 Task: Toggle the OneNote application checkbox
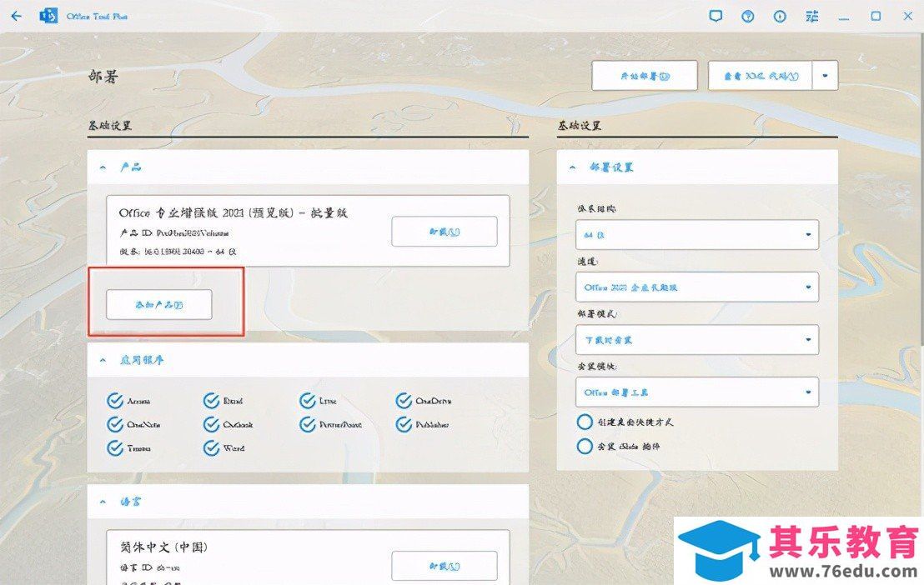click(x=115, y=424)
